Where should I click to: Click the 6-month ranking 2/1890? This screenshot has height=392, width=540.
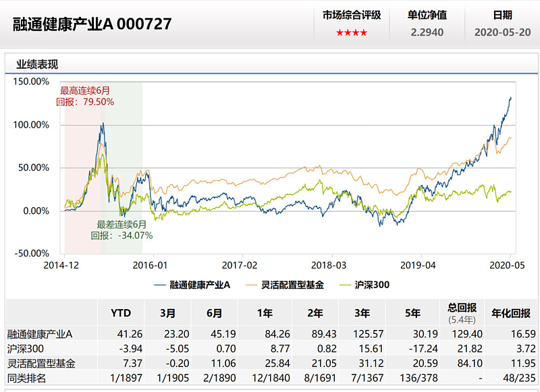pos(219,379)
